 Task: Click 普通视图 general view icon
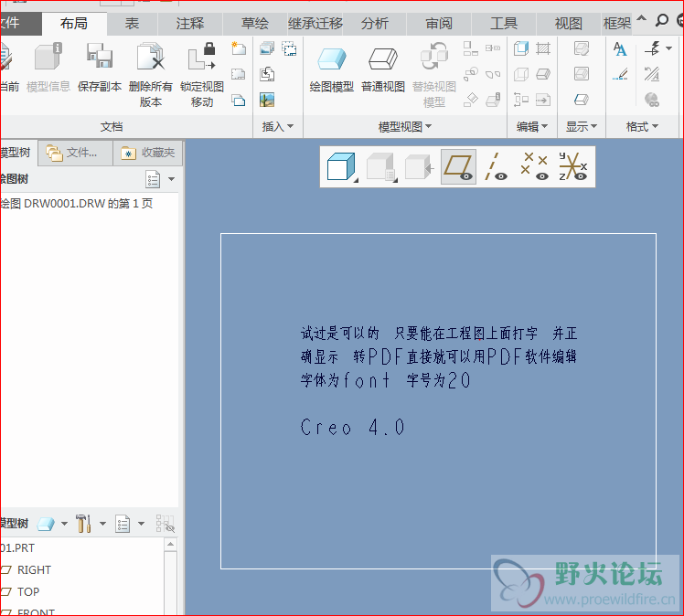point(383,59)
